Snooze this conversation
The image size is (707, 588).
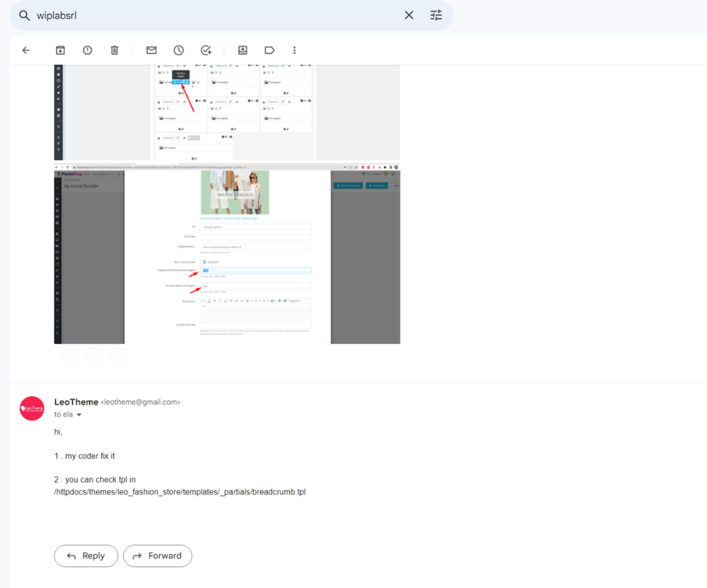point(179,50)
